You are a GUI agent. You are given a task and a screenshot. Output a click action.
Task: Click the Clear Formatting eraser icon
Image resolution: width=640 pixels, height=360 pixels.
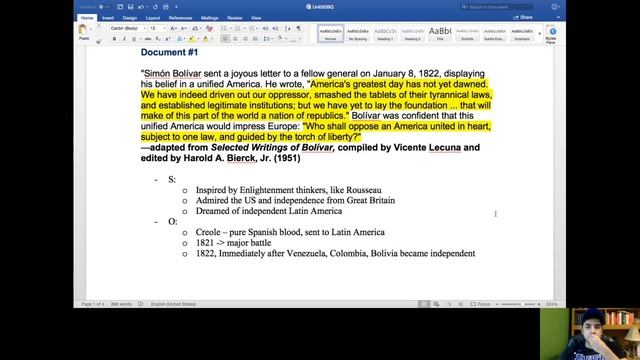209,28
